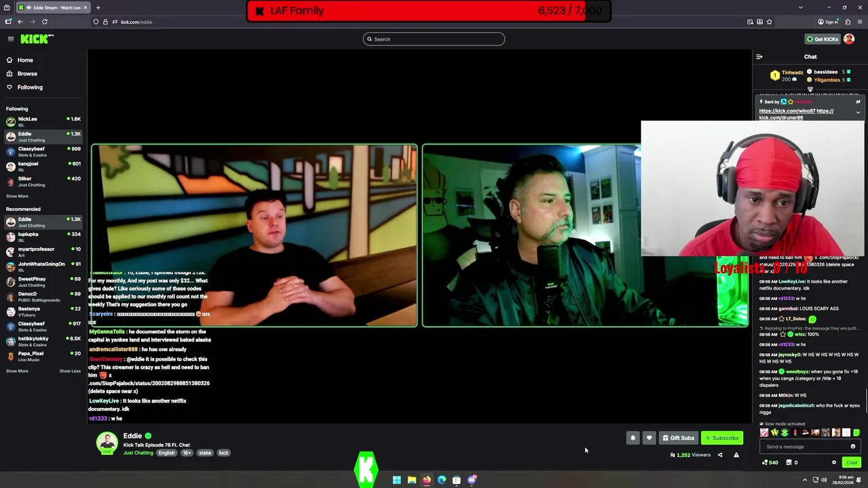Expand the gift leaderboard chevron
Screen dimensions: 868x488
810,89
